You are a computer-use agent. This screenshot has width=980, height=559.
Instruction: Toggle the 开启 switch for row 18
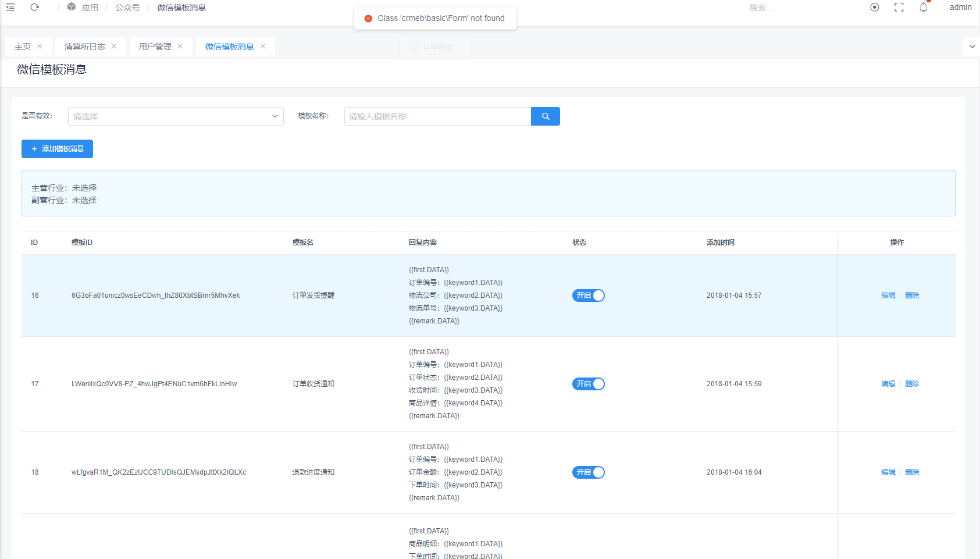pos(589,472)
